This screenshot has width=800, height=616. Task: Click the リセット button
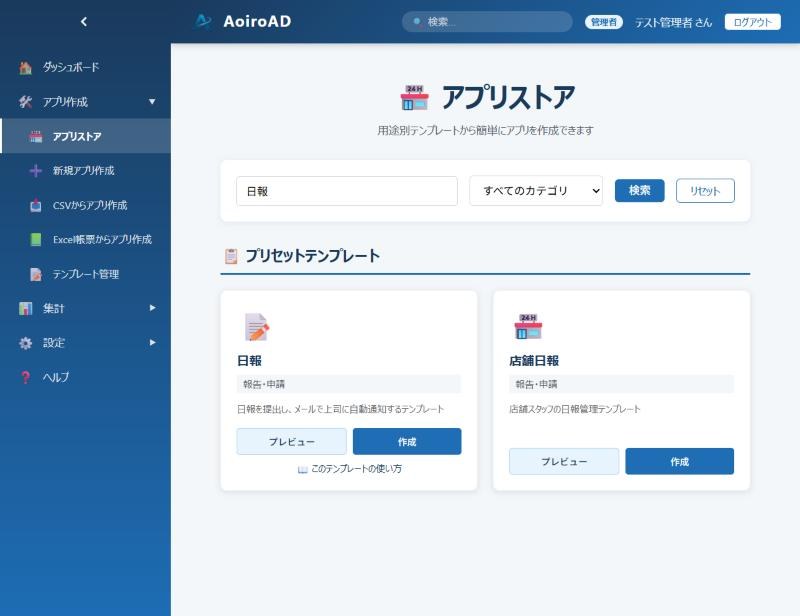705,190
